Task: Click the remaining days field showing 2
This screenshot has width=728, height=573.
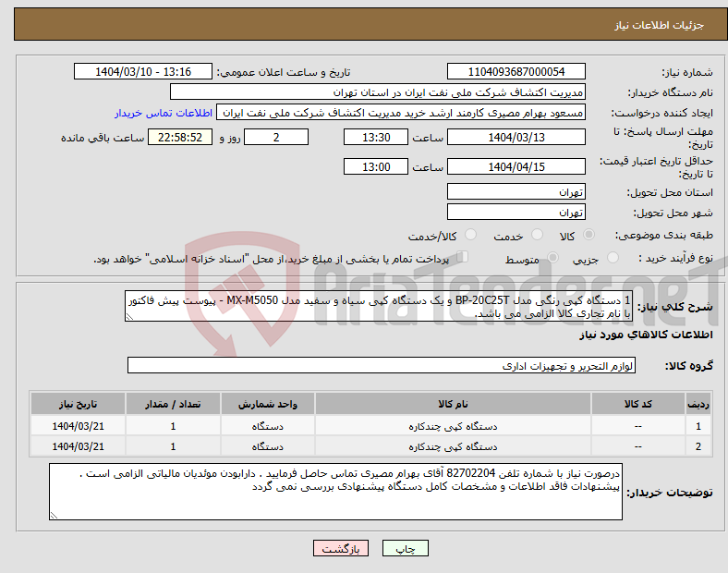Action: (x=276, y=138)
